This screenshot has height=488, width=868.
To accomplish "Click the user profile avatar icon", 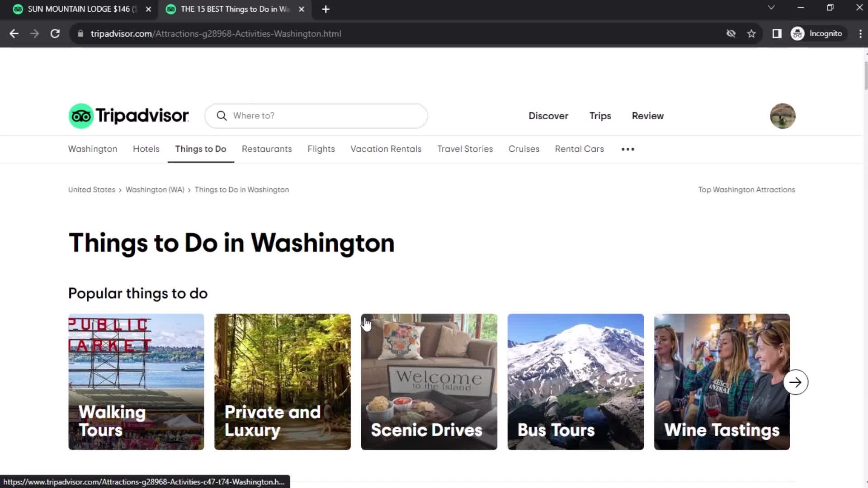I will point(783,116).
